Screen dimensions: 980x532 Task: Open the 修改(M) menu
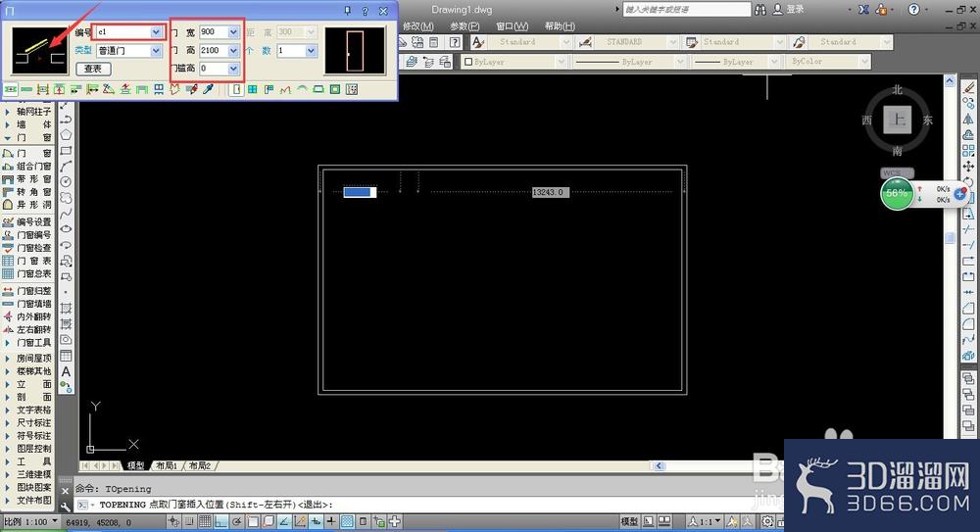point(417,26)
